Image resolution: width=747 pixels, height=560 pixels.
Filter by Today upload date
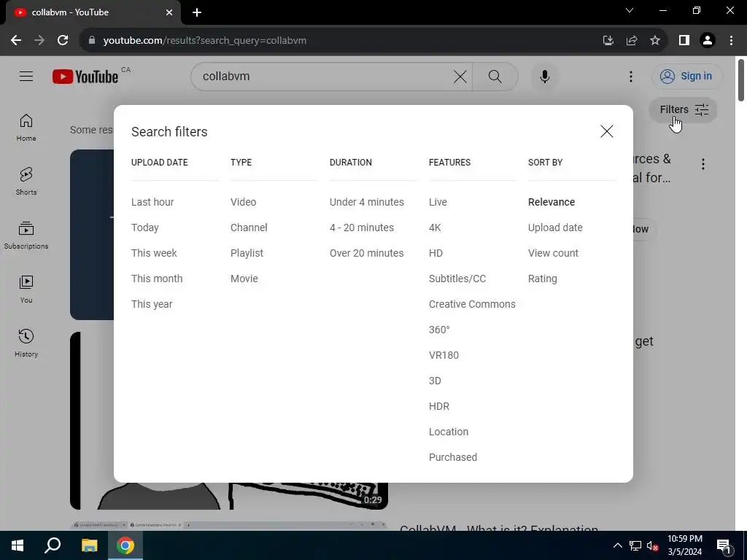pos(145,227)
